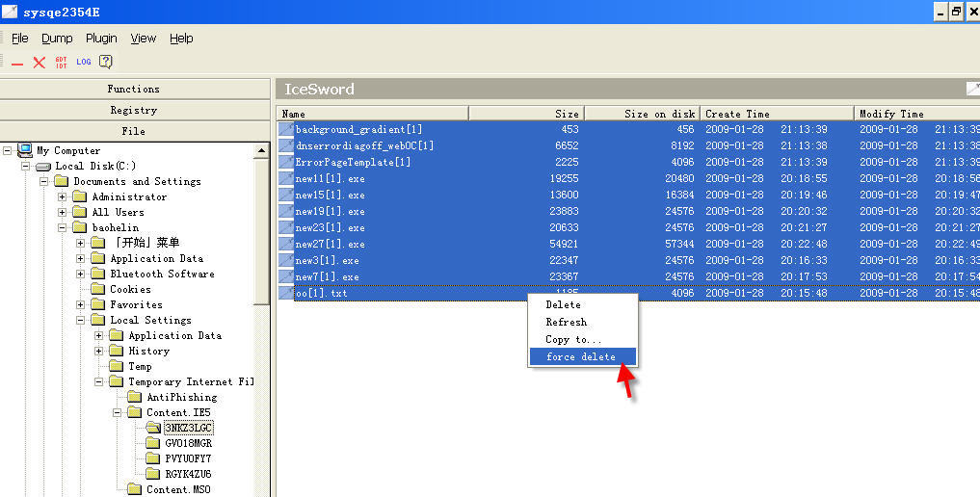Open the LOG toolbar icon

84,63
